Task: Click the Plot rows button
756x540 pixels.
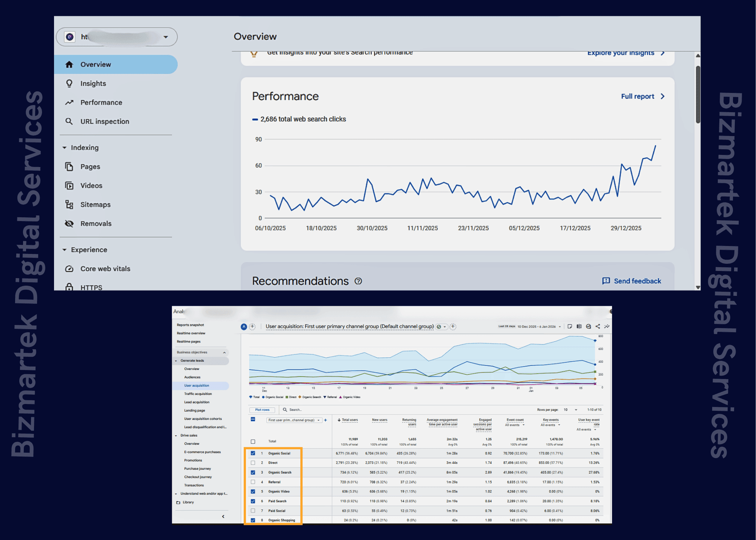Action: pyautogui.click(x=262, y=410)
